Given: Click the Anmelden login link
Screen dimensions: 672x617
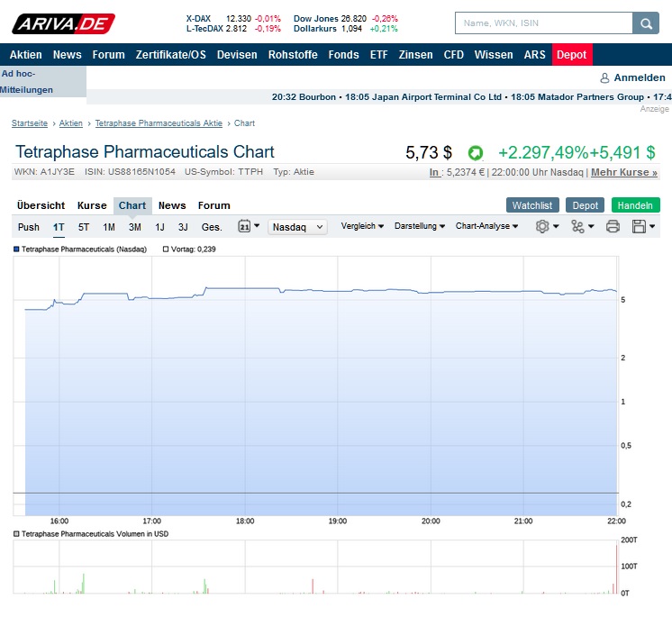Looking at the screenshot, I should [640, 77].
